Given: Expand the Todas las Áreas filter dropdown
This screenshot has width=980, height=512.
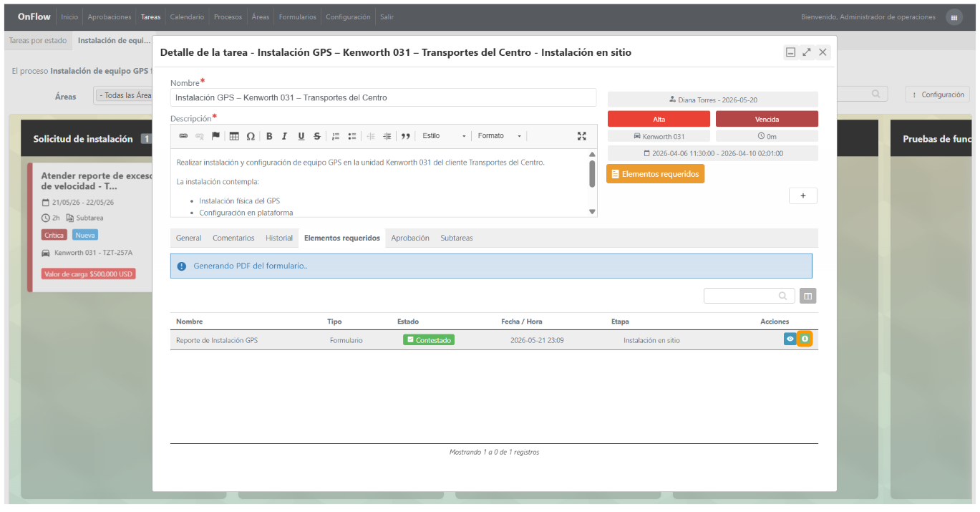Looking at the screenshot, I should point(124,95).
